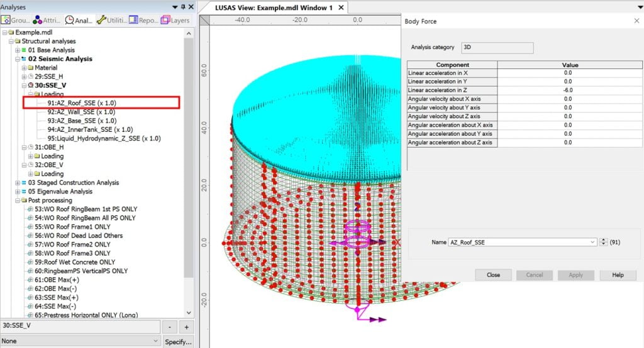644x348 pixels.
Task: Select 92:AZ_Wall_SSE loading item
Action: 82,112
